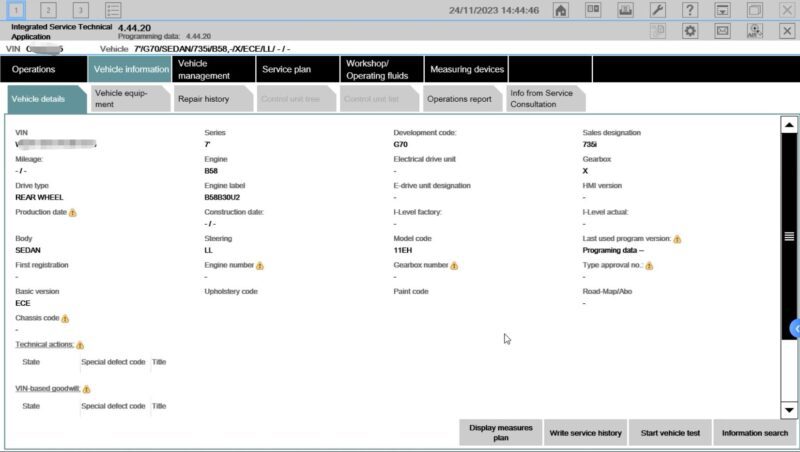Click the wrench tools icon

658,10
